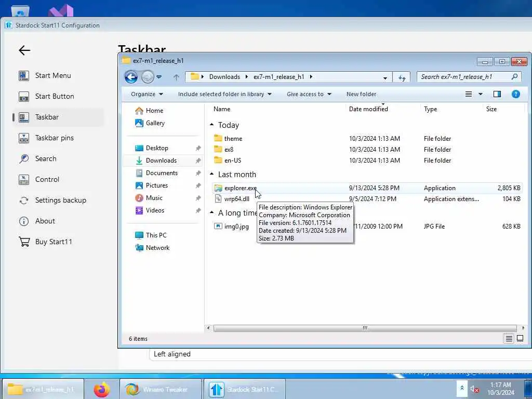Image resolution: width=532 pixels, height=399 pixels.
Task: Click the muted volume tray icon
Action: [474, 389]
